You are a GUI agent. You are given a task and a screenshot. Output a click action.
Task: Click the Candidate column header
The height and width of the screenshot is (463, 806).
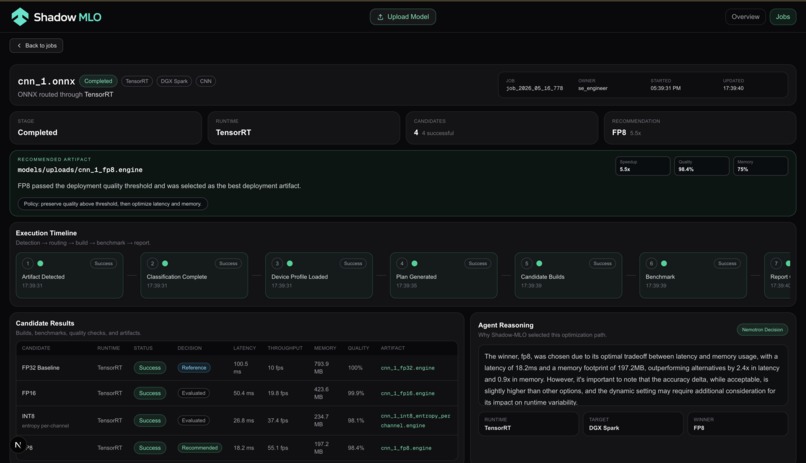[36, 348]
